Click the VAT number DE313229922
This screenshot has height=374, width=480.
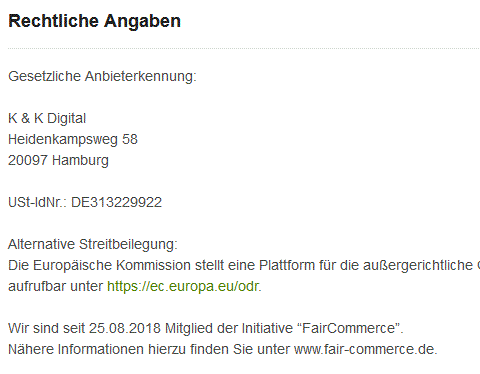click(117, 202)
